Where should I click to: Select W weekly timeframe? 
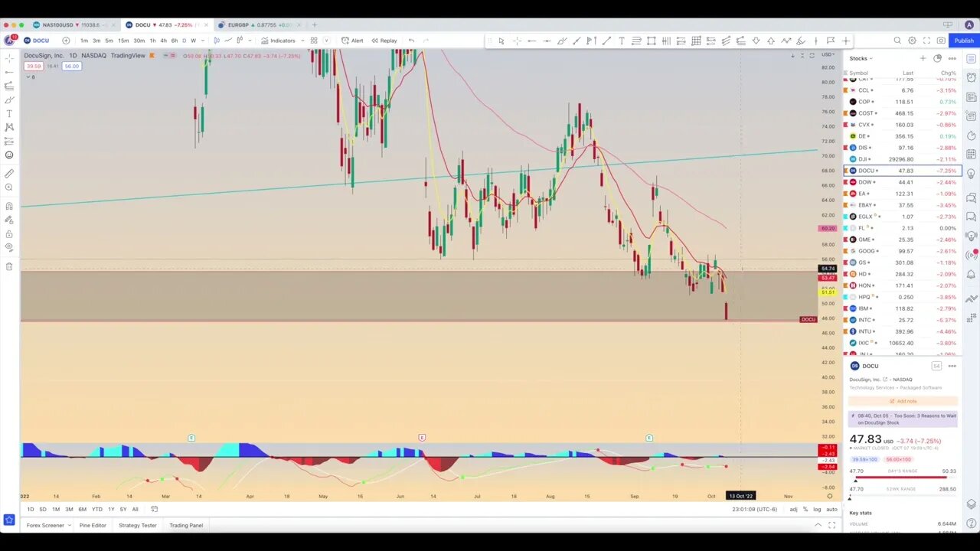(x=193, y=41)
